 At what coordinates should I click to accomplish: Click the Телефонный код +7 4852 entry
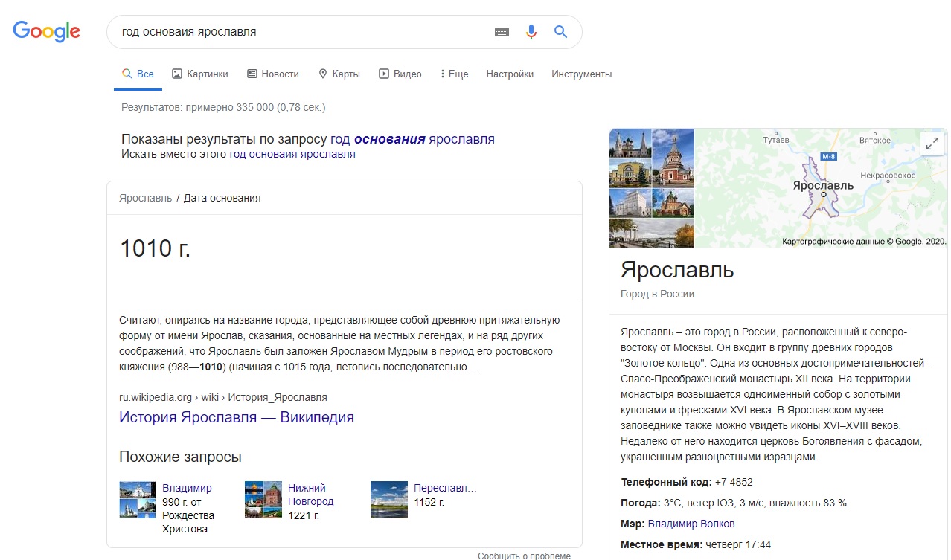coord(687,482)
